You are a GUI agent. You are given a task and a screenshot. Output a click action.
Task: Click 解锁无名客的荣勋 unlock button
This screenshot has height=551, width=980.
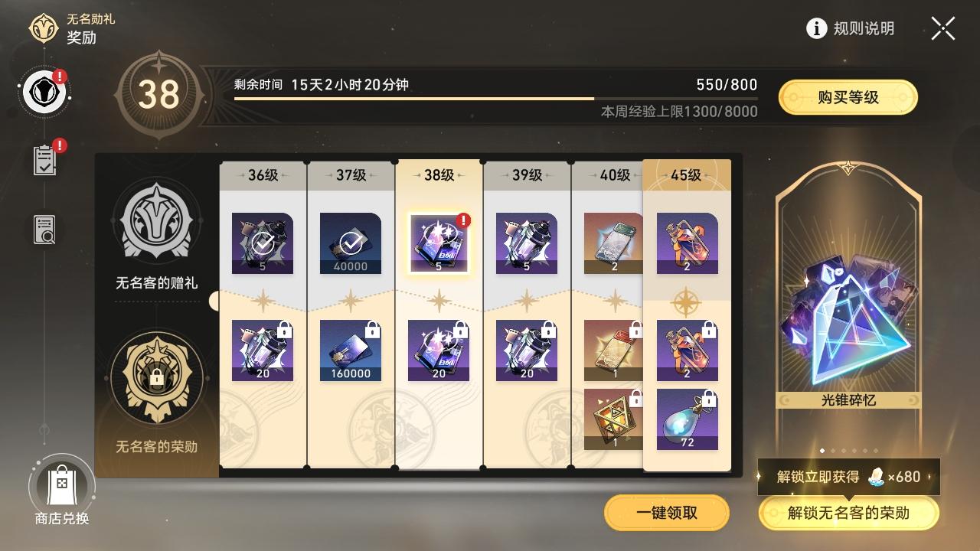[x=849, y=513]
